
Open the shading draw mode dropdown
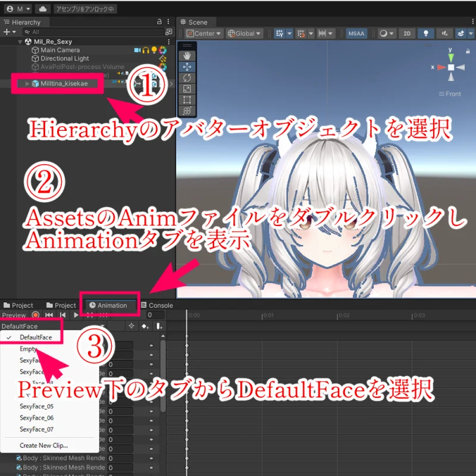(386, 33)
